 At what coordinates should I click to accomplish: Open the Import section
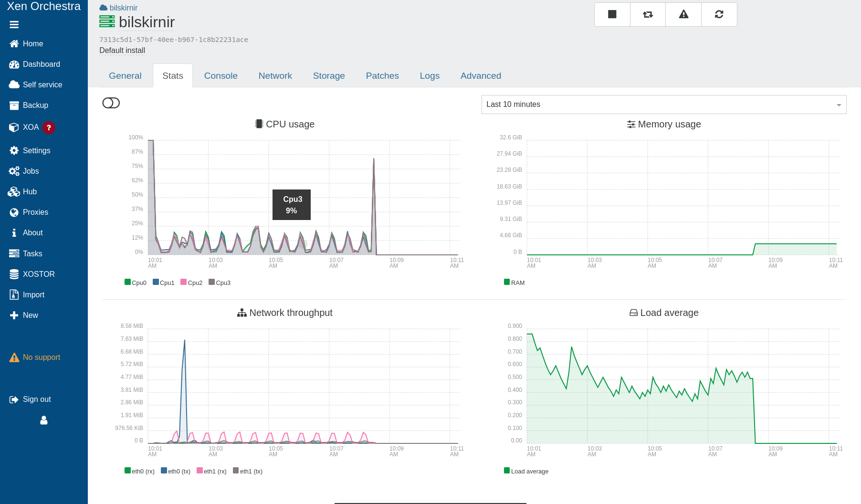point(27,294)
